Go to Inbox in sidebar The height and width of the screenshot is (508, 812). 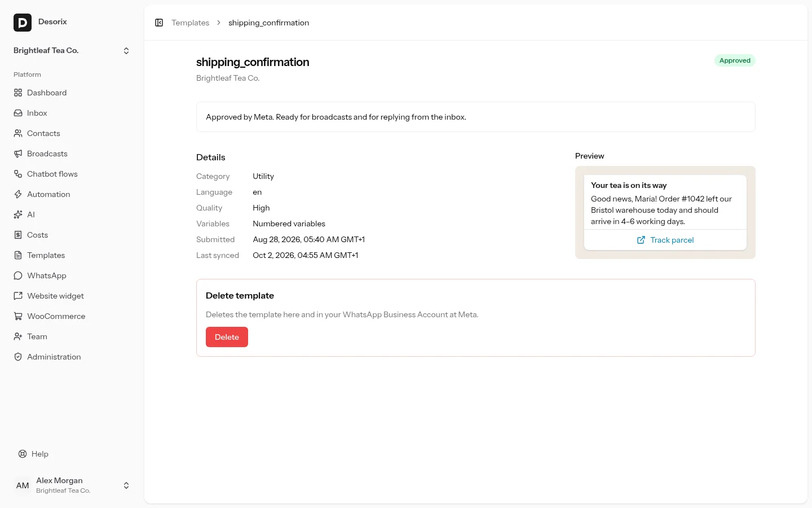point(72,113)
